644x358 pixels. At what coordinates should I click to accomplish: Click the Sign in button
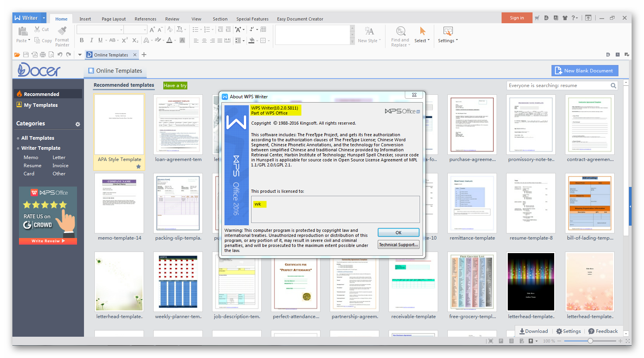(x=517, y=18)
